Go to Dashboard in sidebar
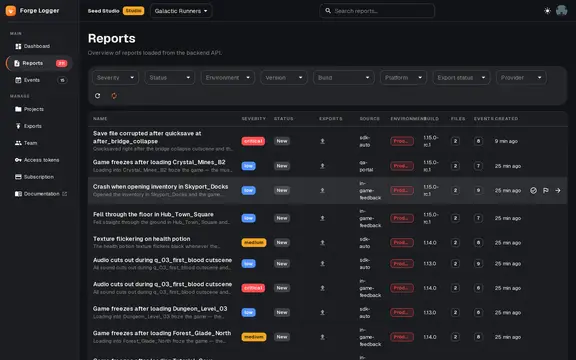Image resolution: width=576 pixels, height=360 pixels. pyautogui.click(x=39, y=46)
